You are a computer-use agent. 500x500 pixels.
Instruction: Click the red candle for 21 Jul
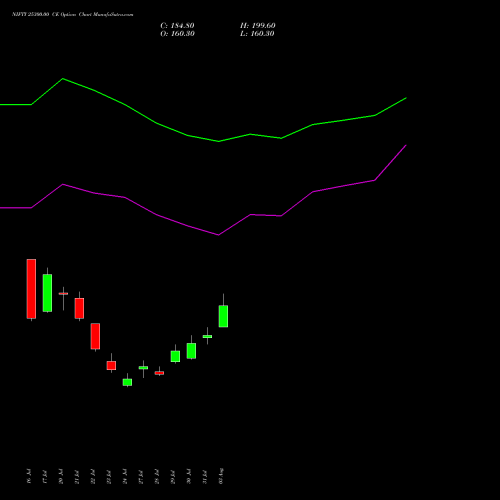(x=79, y=308)
